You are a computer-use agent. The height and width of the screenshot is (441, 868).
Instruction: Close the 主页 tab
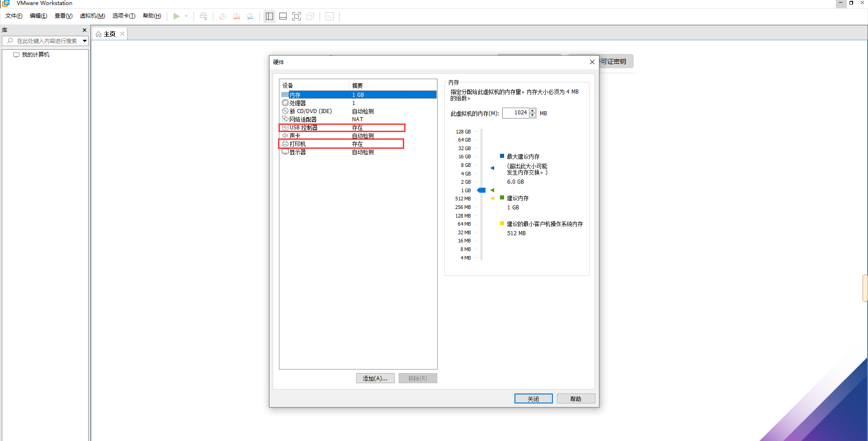(x=122, y=34)
